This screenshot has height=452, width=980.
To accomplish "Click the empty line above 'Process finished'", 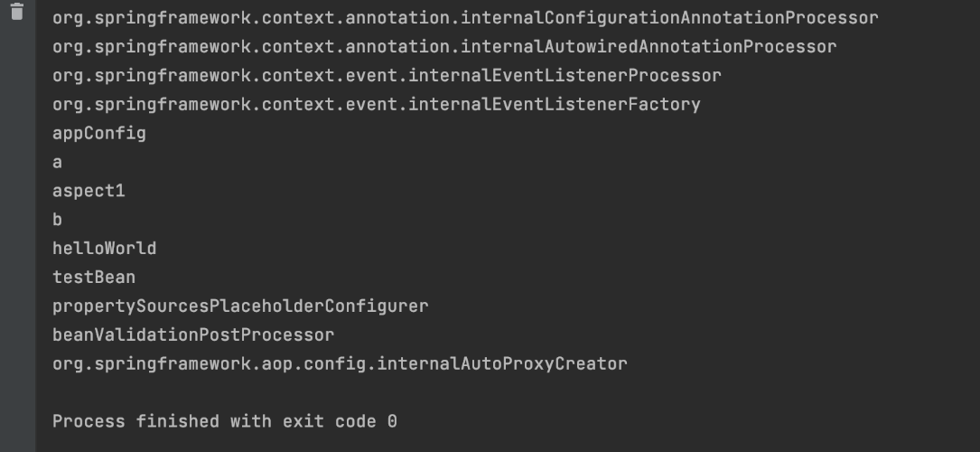I will click(x=271, y=392).
